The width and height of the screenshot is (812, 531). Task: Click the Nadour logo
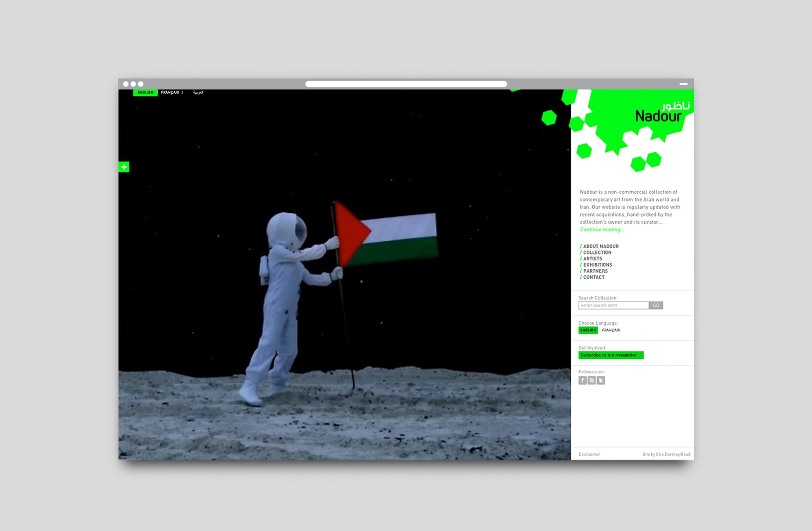(x=658, y=116)
